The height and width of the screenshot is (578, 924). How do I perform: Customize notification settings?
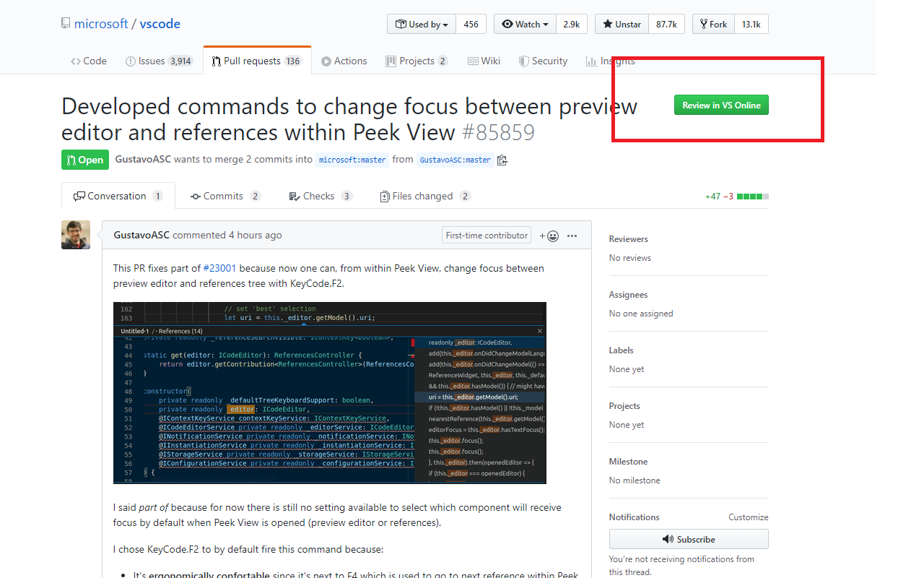tap(748, 517)
